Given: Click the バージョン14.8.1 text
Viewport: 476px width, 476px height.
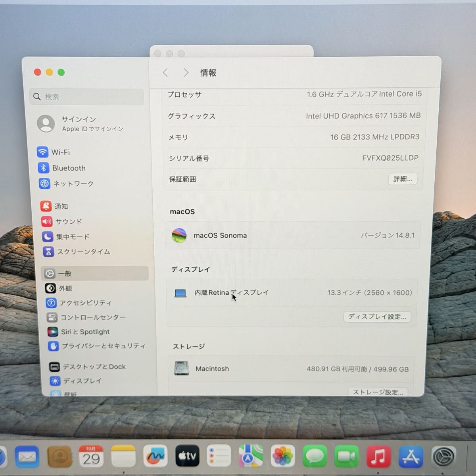Looking at the screenshot, I should point(388,235).
